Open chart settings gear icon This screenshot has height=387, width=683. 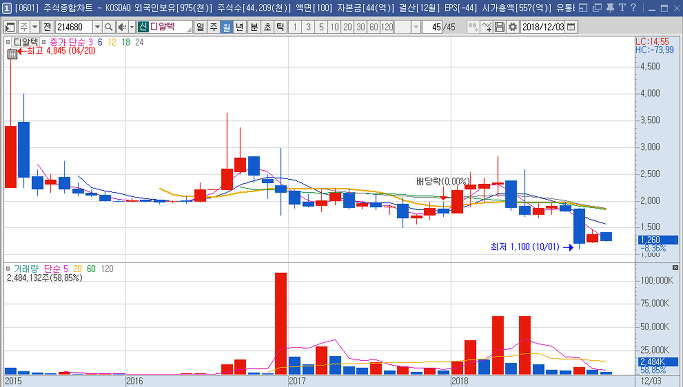pyautogui.click(x=513, y=27)
